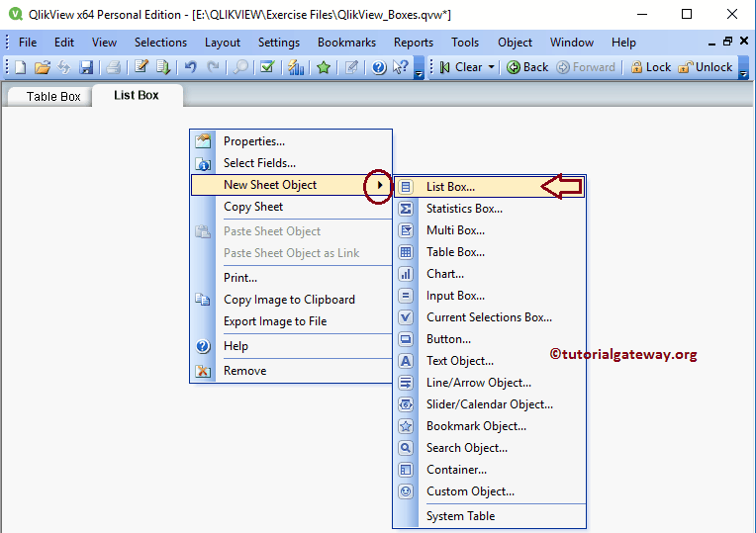Open Help topics blue question mark toolbar icon

coord(379,67)
